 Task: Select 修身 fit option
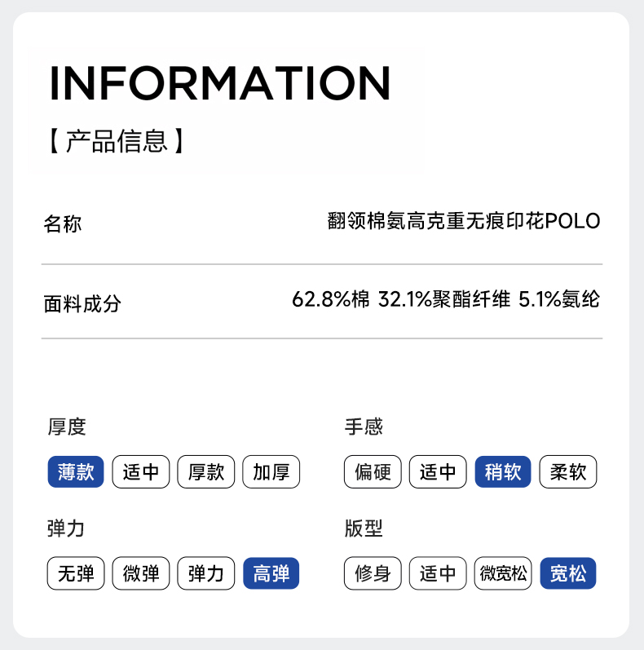373,573
